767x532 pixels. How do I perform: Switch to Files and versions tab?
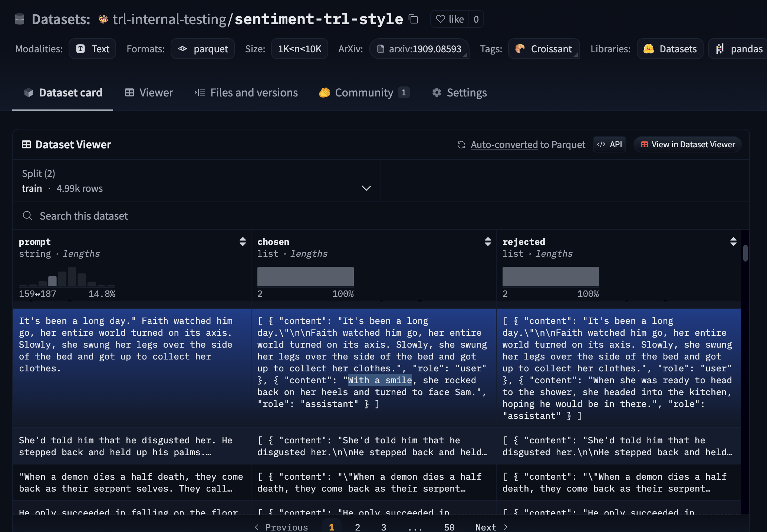click(246, 92)
